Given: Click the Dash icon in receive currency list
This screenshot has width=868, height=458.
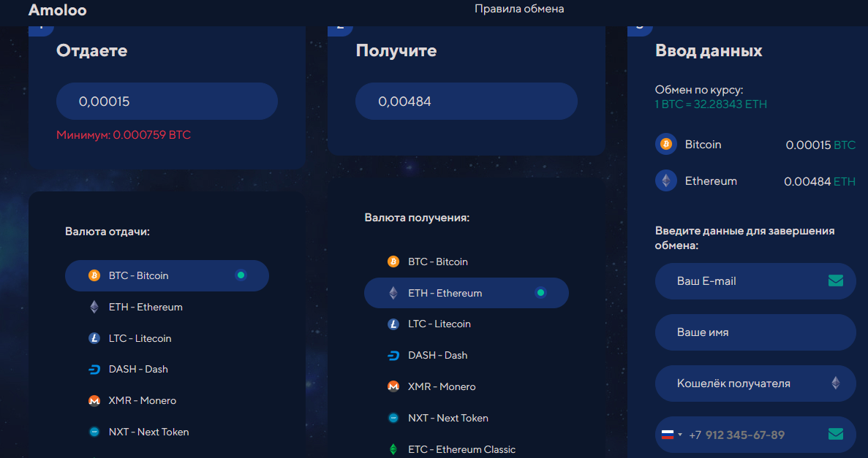Looking at the screenshot, I should pyautogui.click(x=393, y=356).
